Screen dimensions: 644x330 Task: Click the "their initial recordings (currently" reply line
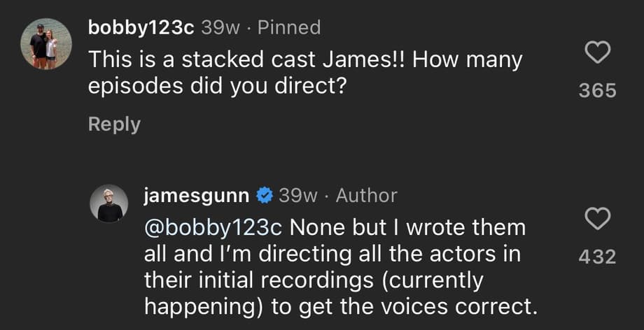314,280
